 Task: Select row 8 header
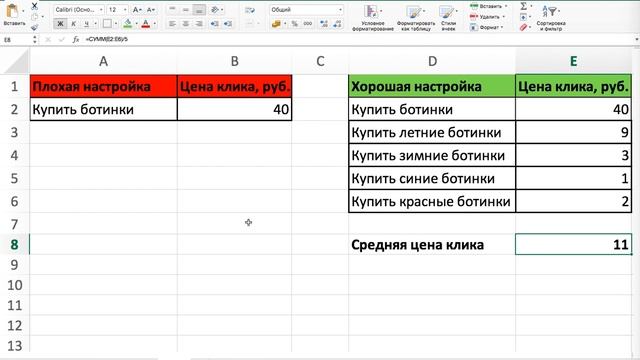tap(15, 244)
